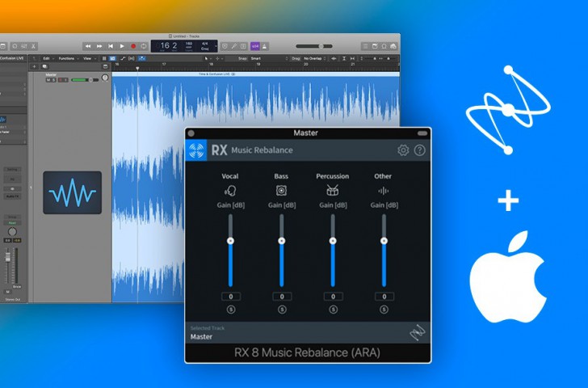Toggle the metronome button

(x=265, y=46)
